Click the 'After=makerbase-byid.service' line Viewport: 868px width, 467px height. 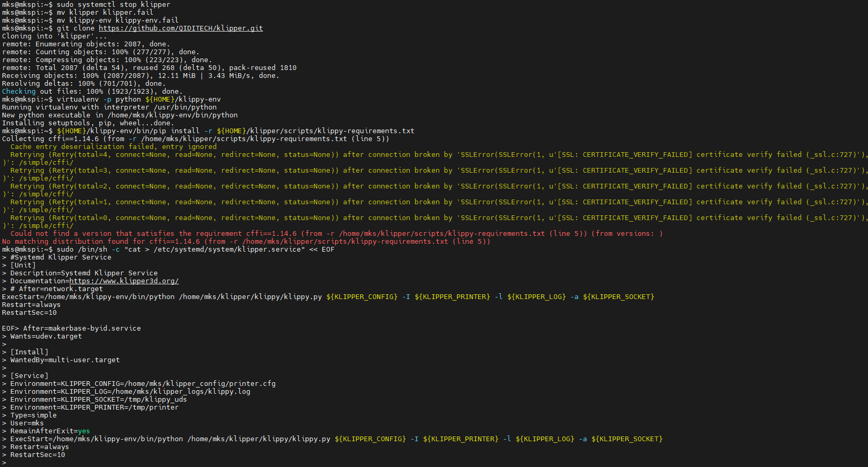point(82,329)
